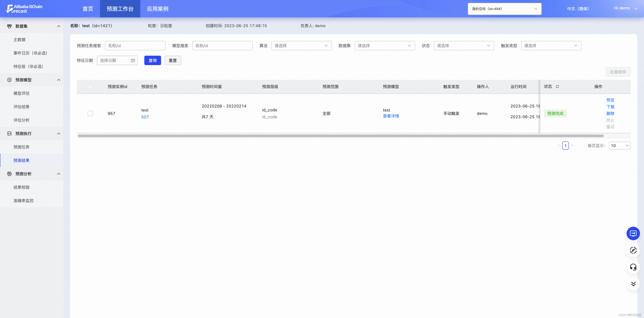Collapse the 预测分析 sidebar section
This screenshot has width=644, height=318.
click(59, 174)
